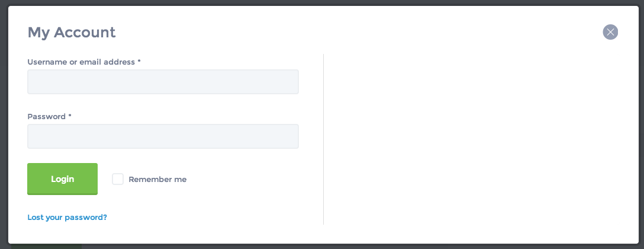Click the required asterisk beside Username label
The height and width of the screenshot is (249, 644).
tap(139, 62)
